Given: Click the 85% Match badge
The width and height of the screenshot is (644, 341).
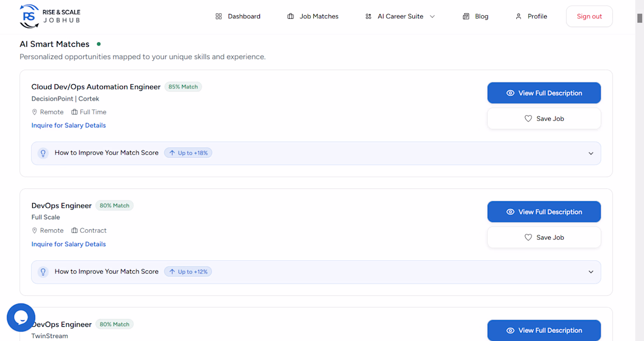Looking at the screenshot, I should tap(183, 87).
